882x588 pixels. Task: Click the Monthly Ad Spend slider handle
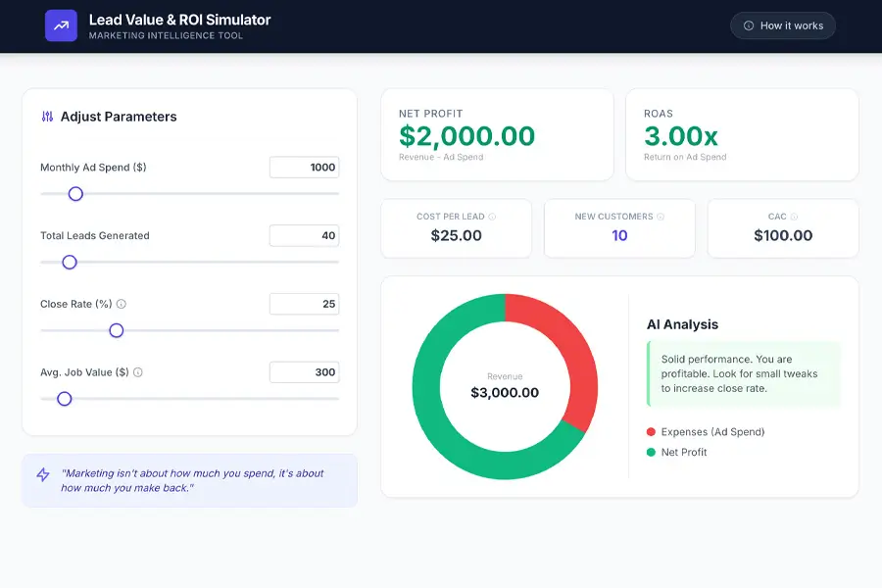(x=75, y=194)
